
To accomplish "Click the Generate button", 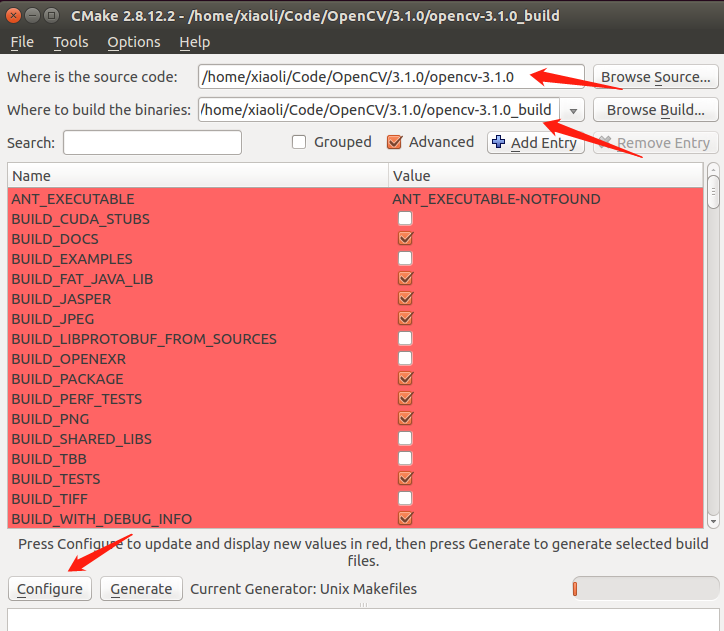I will [141, 589].
